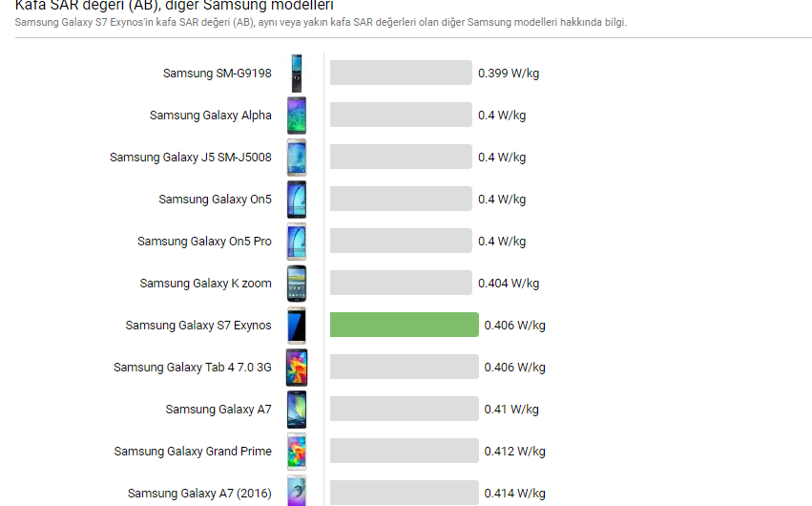Viewport: 812px width, 506px height.
Task: Click the Galaxy J5 SM-J5008 phone icon
Action: pos(297,158)
